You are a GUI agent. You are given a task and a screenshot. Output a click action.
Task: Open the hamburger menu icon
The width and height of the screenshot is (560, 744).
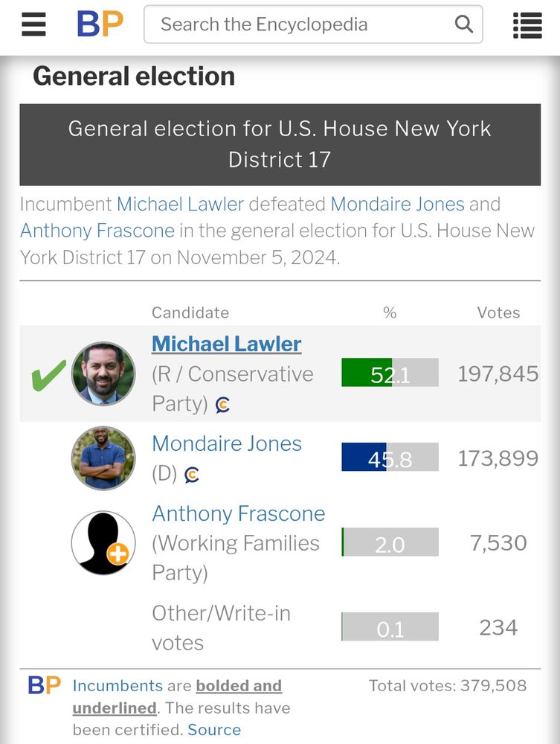pyautogui.click(x=33, y=25)
